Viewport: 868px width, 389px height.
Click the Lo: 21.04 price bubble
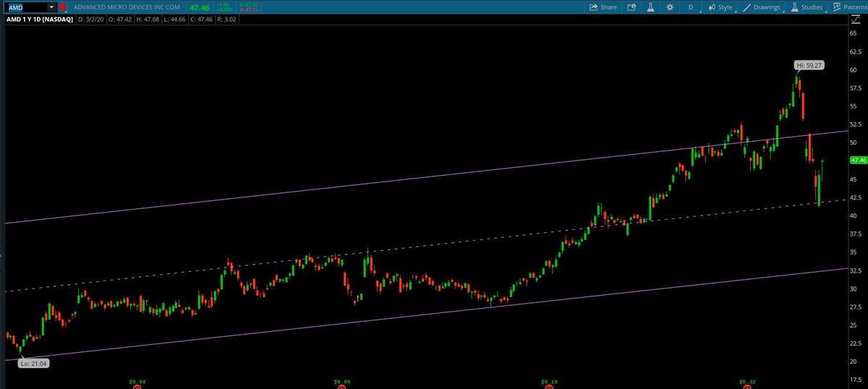33,364
